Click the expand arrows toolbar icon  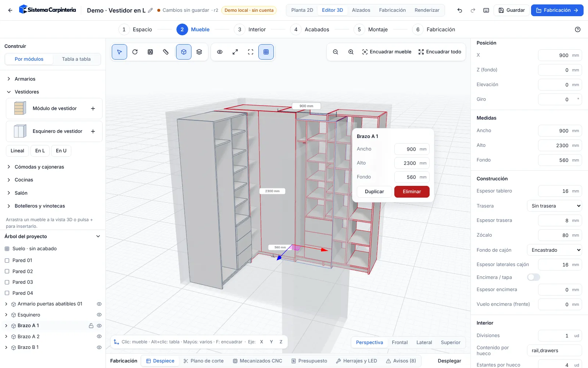pyautogui.click(x=235, y=52)
